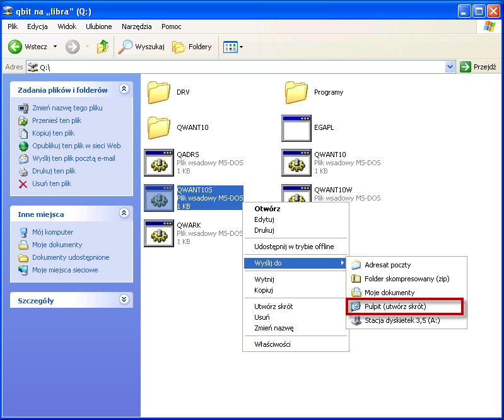
Task: Choose Pulpit (utwórz skrót) submenu item
Action: [x=406, y=306]
